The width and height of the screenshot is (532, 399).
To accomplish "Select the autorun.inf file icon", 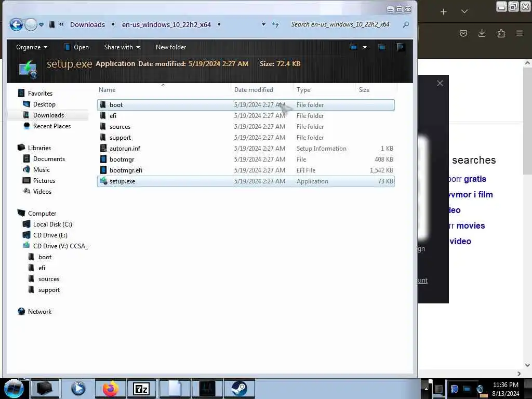I will point(103,148).
